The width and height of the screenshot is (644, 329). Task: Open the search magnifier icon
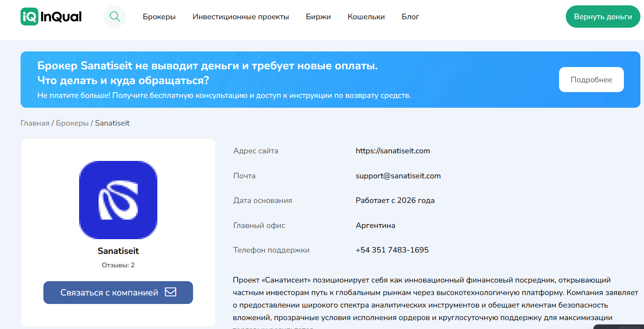pyautogui.click(x=115, y=17)
